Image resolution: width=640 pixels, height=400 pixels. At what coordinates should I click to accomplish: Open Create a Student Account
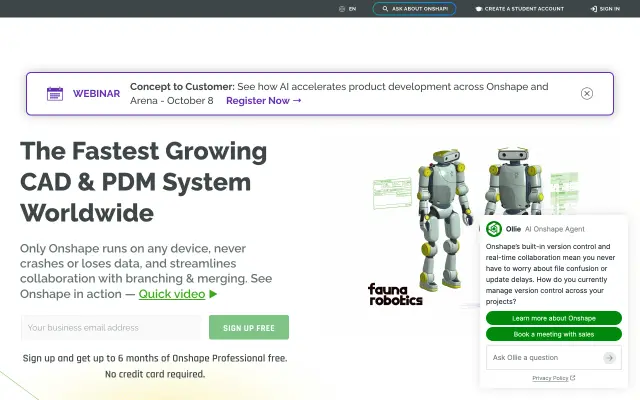pyautogui.click(x=520, y=9)
